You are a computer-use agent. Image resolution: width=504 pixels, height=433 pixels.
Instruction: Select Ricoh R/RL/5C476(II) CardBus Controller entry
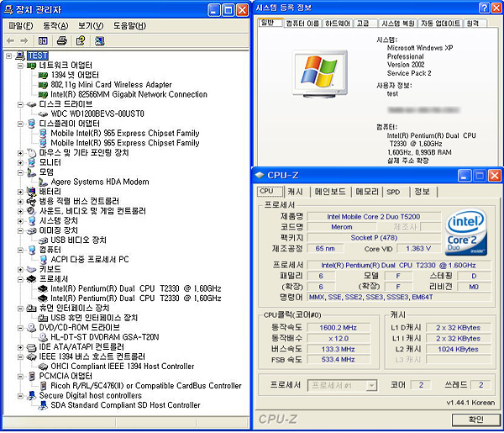(146, 386)
